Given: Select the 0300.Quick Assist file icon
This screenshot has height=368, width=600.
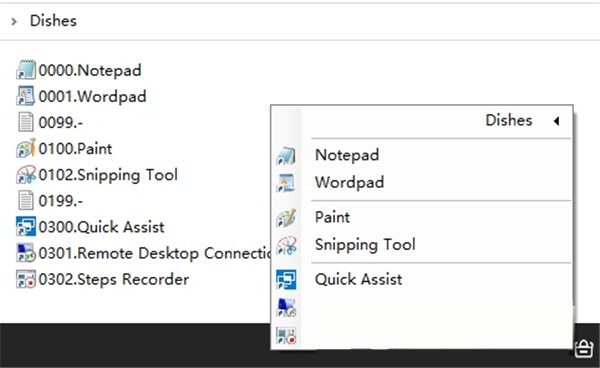Looking at the screenshot, I should (26, 226).
